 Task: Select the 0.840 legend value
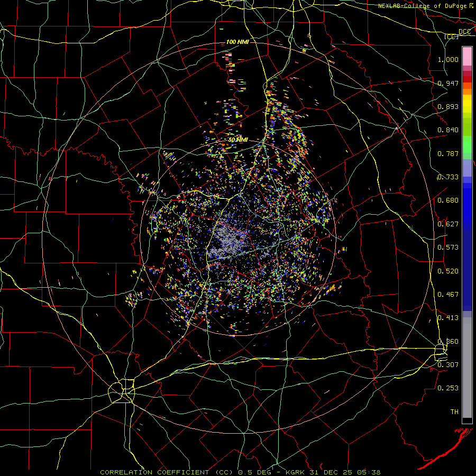448,130
